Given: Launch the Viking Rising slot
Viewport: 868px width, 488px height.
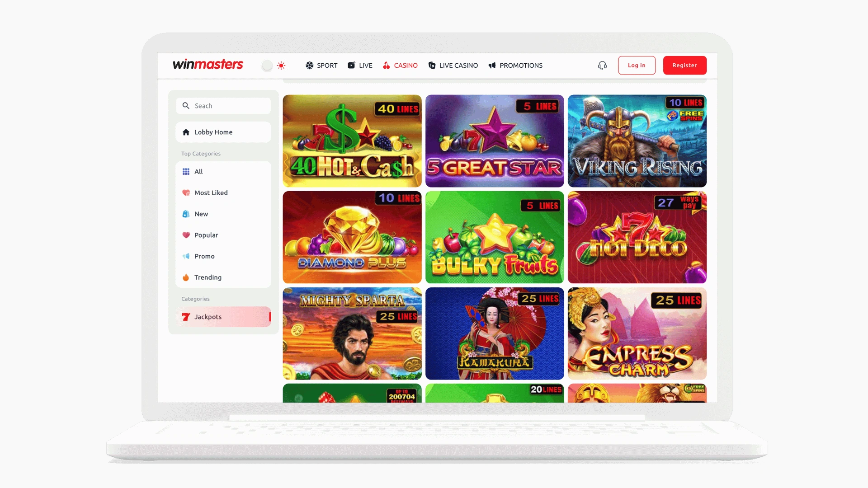Looking at the screenshot, I should [637, 141].
